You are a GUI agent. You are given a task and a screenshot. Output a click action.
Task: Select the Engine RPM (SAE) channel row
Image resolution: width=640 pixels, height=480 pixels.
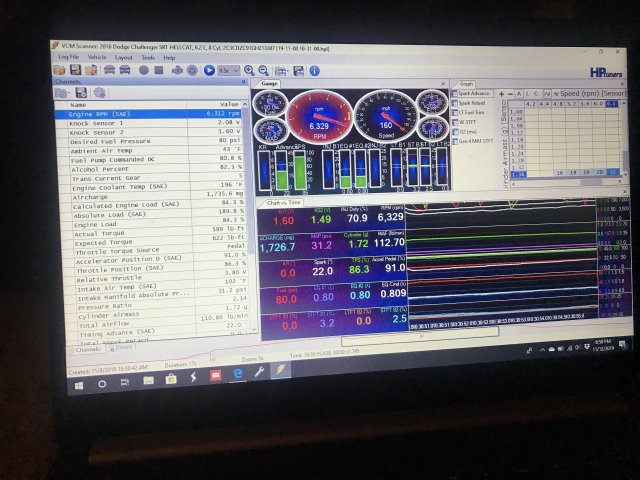pos(150,114)
